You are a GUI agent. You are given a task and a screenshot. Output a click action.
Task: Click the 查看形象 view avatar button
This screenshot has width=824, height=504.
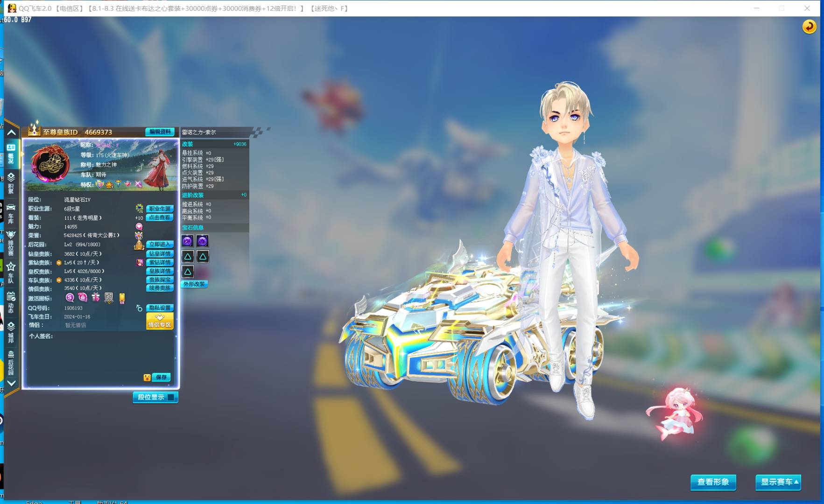pos(713,482)
